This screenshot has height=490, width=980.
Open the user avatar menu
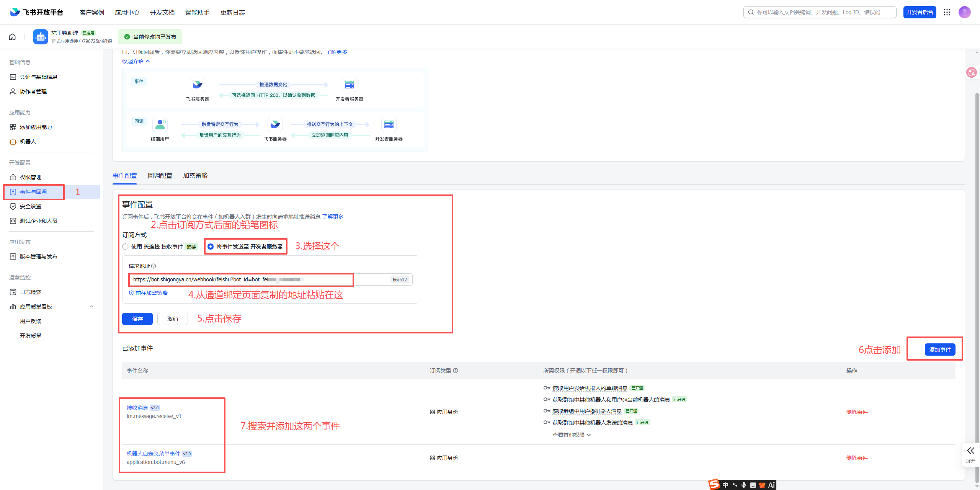(x=965, y=12)
